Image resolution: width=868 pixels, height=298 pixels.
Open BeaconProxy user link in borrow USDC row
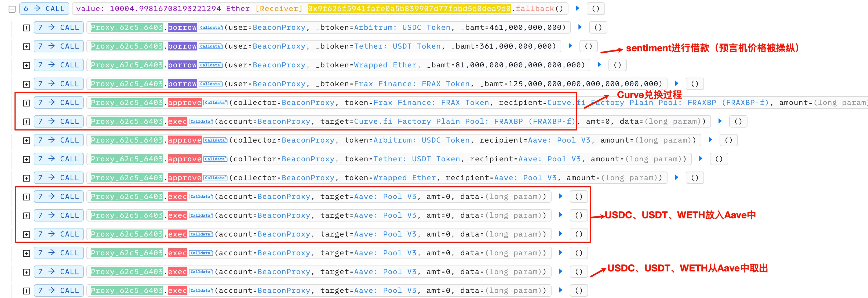coord(279,27)
